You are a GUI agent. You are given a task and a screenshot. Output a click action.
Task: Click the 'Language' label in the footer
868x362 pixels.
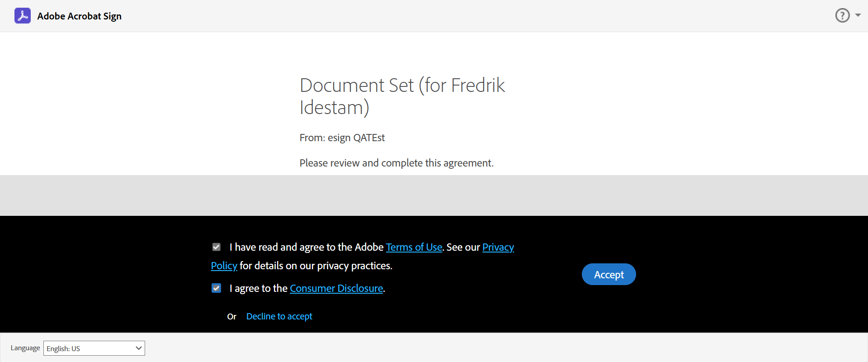pos(25,348)
